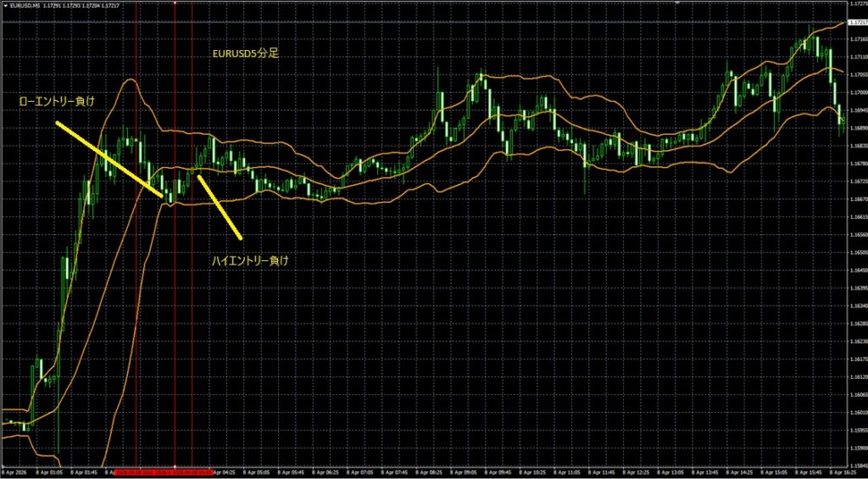
Task: Click the small triangle icon before EURUSD,M5
Action: coord(5,5)
